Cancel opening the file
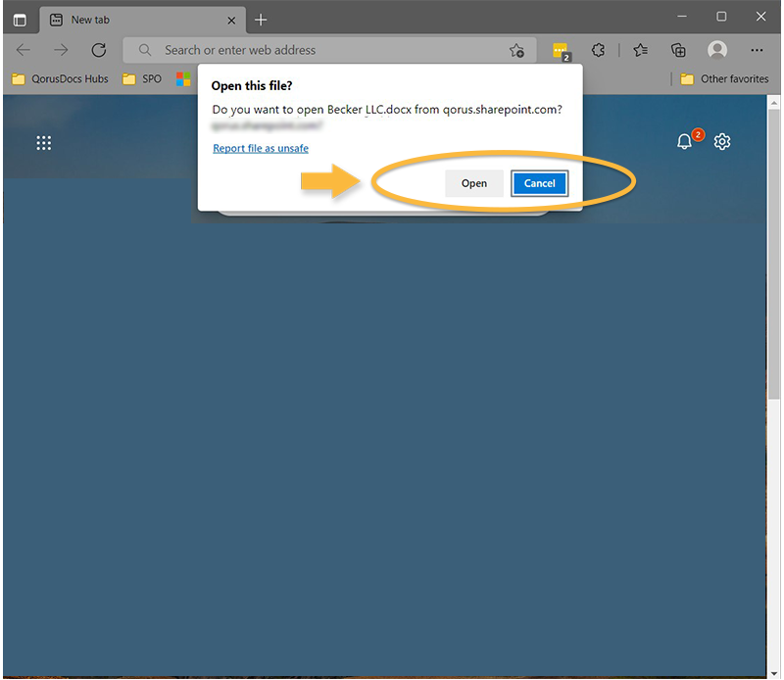 pyautogui.click(x=539, y=183)
